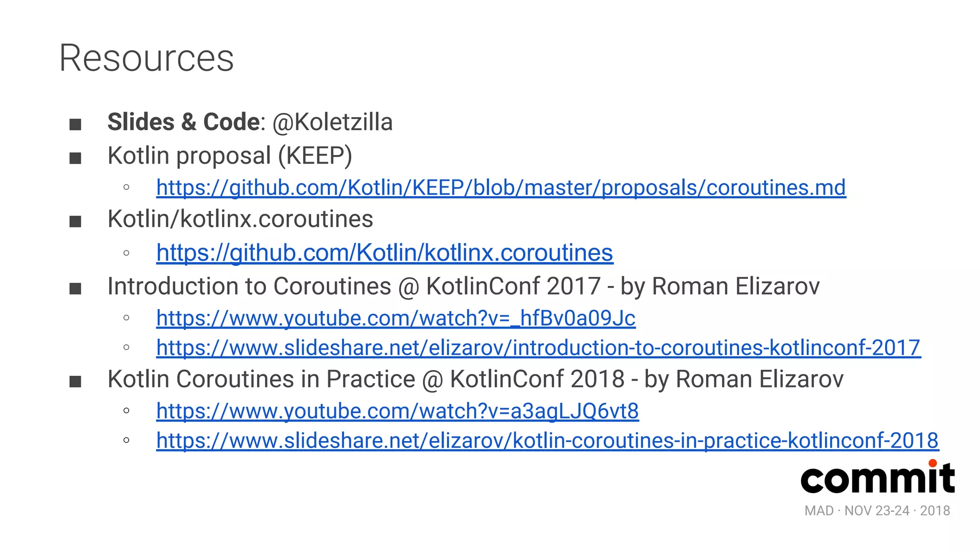Click the commit conference logo
Image resolution: width=980 pixels, height=551 pixels.
click(x=878, y=477)
